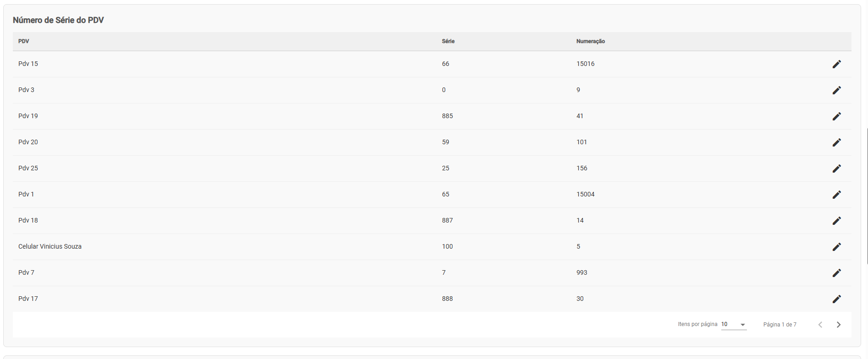The width and height of the screenshot is (868, 359).
Task: Open edit for Pdv 20
Action: [x=837, y=142]
